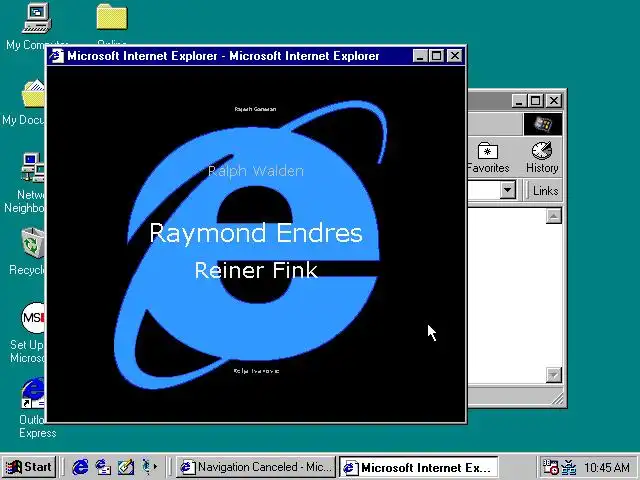Image resolution: width=640 pixels, height=480 pixels.
Task: Click the name Reiner Fink
Action: click(256, 270)
